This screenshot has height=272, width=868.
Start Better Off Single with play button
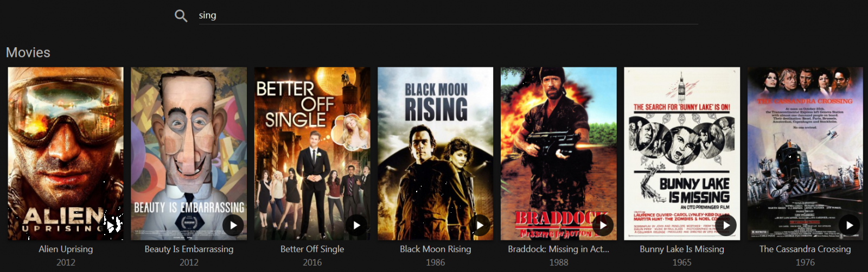[356, 225]
